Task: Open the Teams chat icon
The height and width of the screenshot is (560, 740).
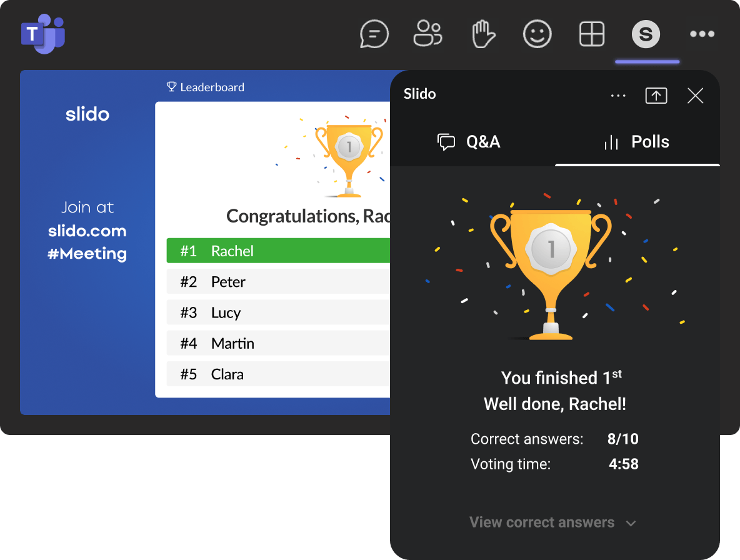Action: point(374,34)
